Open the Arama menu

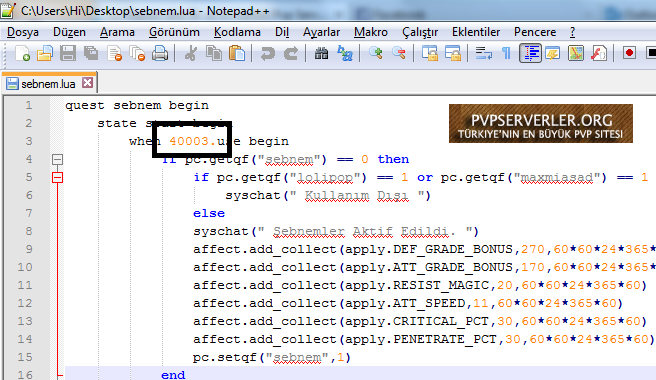117,32
